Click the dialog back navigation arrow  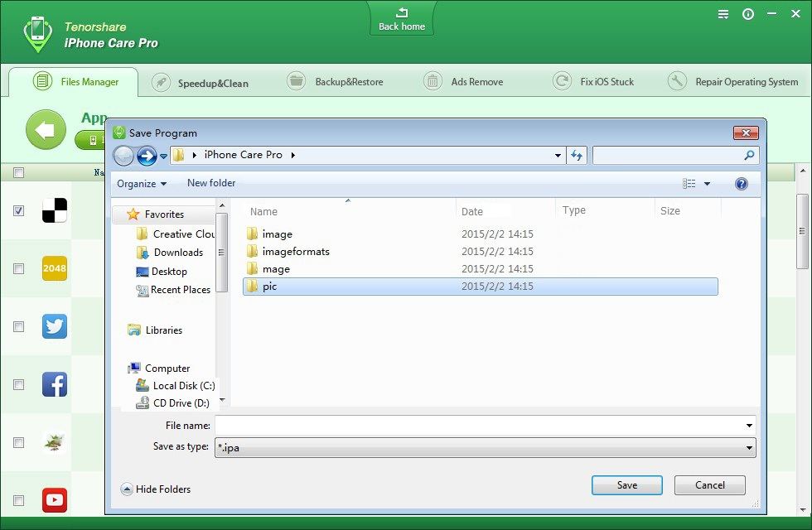tap(123, 156)
